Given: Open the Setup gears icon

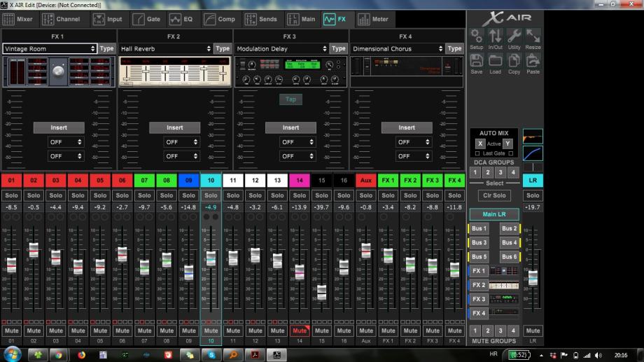Looking at the screenshot, I should (x=476, y=38).
